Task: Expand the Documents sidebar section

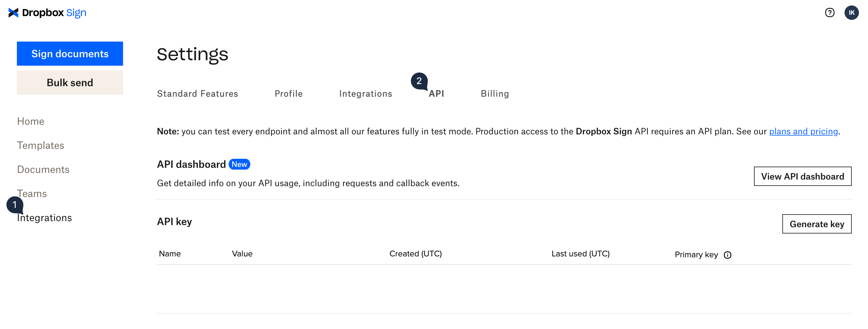Action: coord(43,169)
